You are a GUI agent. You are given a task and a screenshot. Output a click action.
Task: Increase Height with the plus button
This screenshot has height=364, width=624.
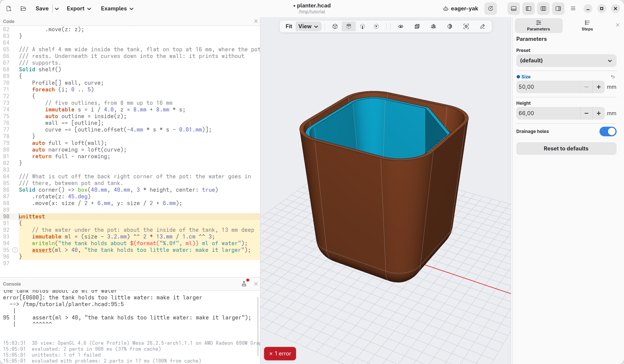point(599,113)
